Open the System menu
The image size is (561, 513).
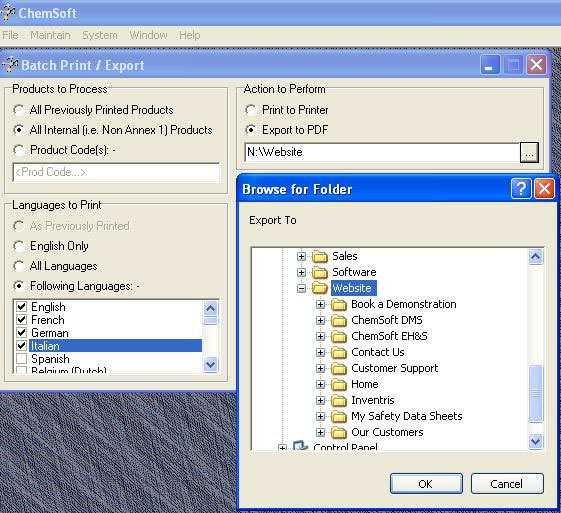point(100,35)
